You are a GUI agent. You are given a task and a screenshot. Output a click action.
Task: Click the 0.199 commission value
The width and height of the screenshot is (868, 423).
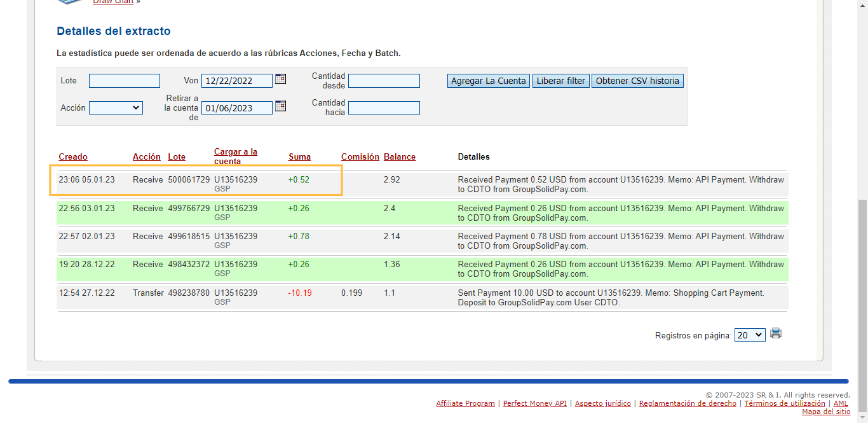point(352,293)
